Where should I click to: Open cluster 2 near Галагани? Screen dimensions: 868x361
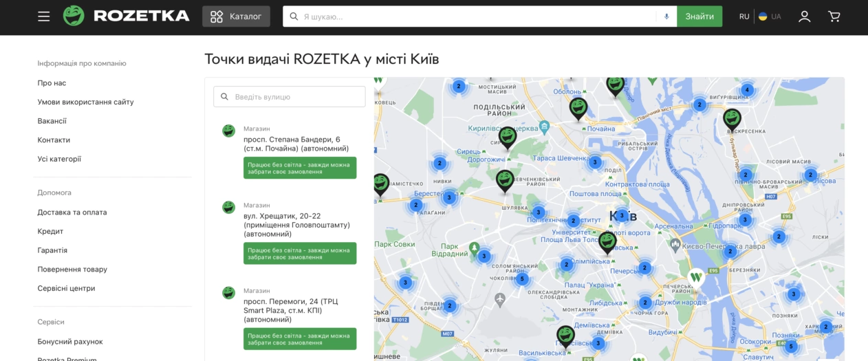tap(415, 205)
